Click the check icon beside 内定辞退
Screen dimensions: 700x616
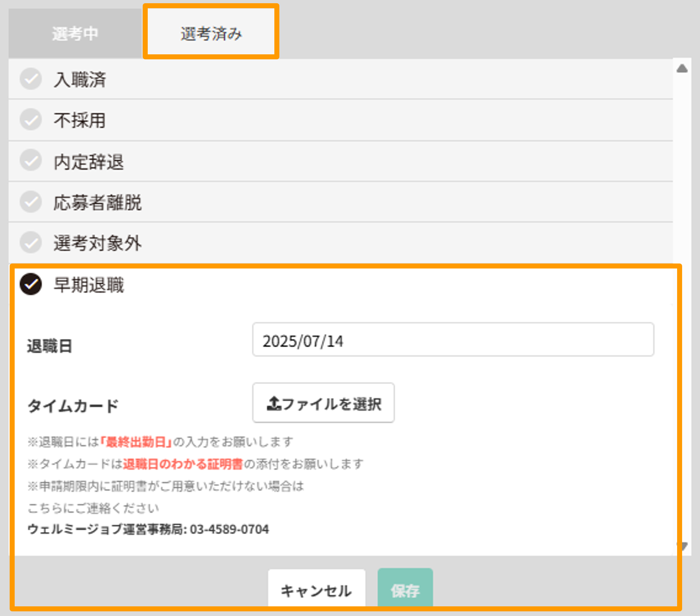[31, 161]
